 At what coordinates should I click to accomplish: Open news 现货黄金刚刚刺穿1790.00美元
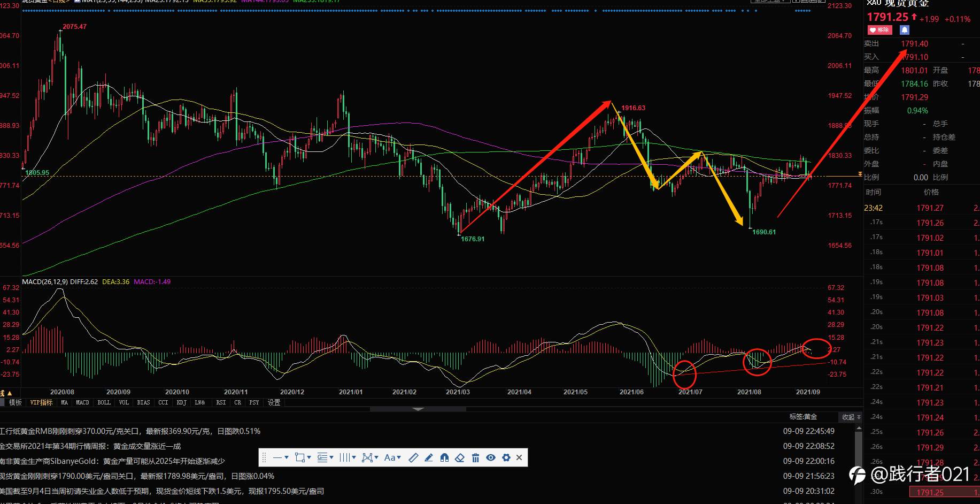pos(137,476)
